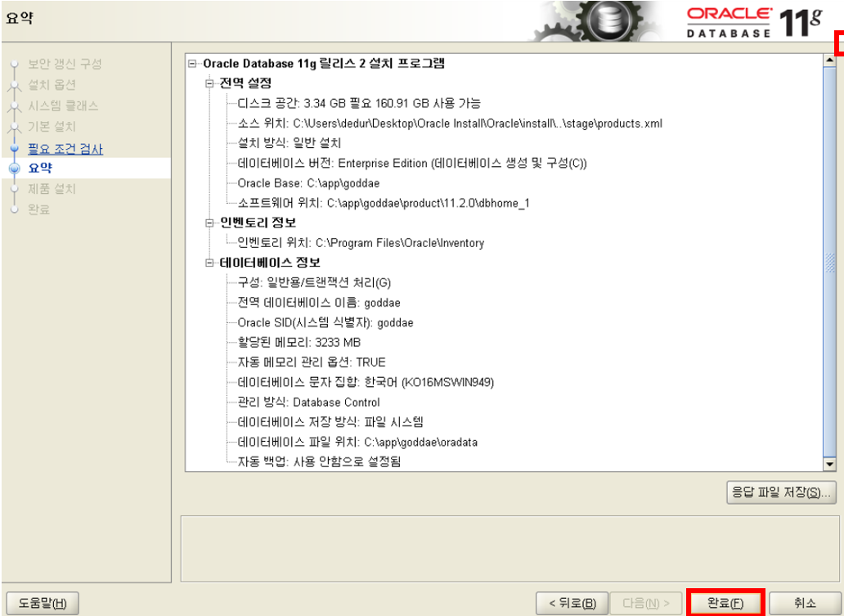Click the 전역 설정 heading text
This screenshot has width=844, height=616.
pos(245,83)
